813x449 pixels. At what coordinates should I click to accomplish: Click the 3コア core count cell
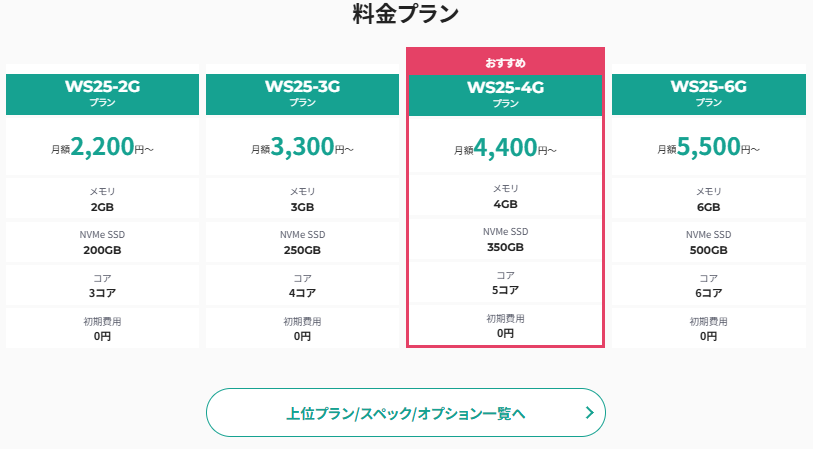coord(102,286)
